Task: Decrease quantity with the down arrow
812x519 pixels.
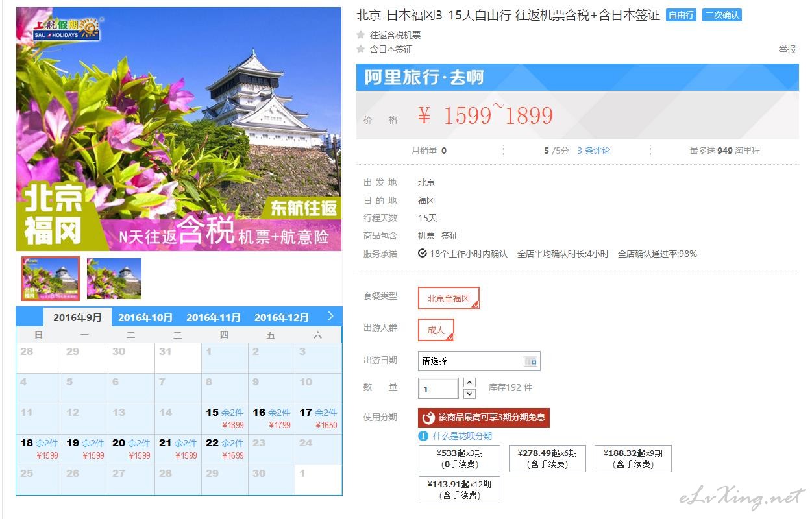Action: pyautogui.click(x=470, y=394)
